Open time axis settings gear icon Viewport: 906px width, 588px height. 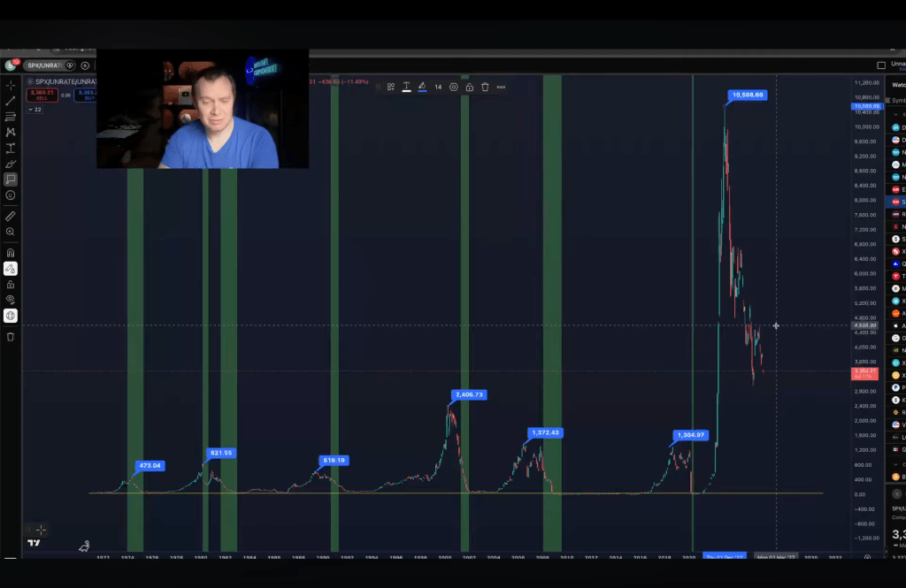tap(867, 557)
